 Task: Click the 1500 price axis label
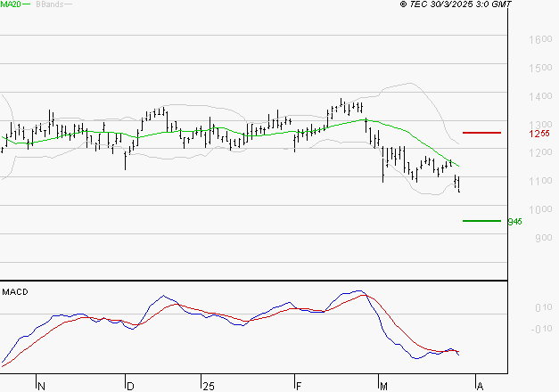click(540, 68)
